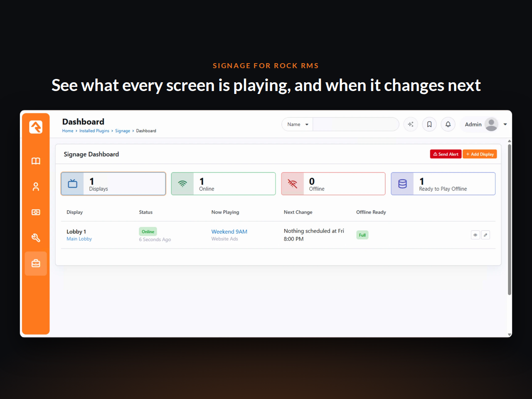Click the Now Playing column header
Image resolution: width=532 pixels, height=399 pixels.
(225, 212)
